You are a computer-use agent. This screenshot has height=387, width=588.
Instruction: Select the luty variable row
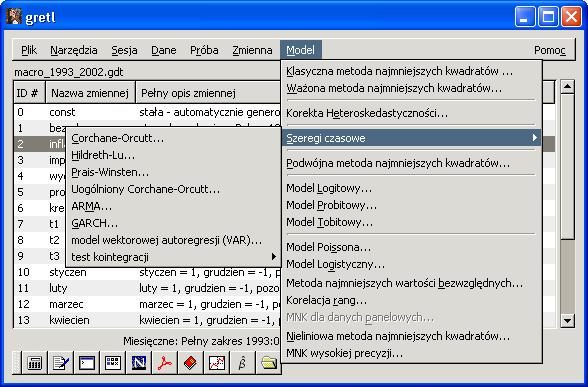[147, 288]
